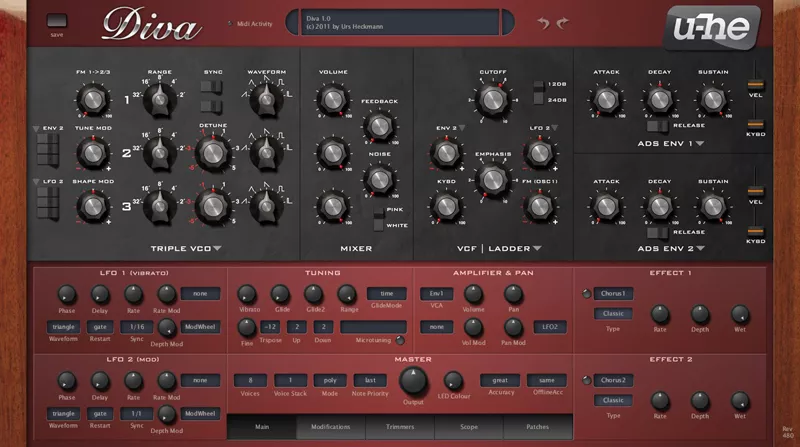Click the undo arrow icon
Image resolution: width=800 pixels, height=447 pixels.
click(544, 22)
